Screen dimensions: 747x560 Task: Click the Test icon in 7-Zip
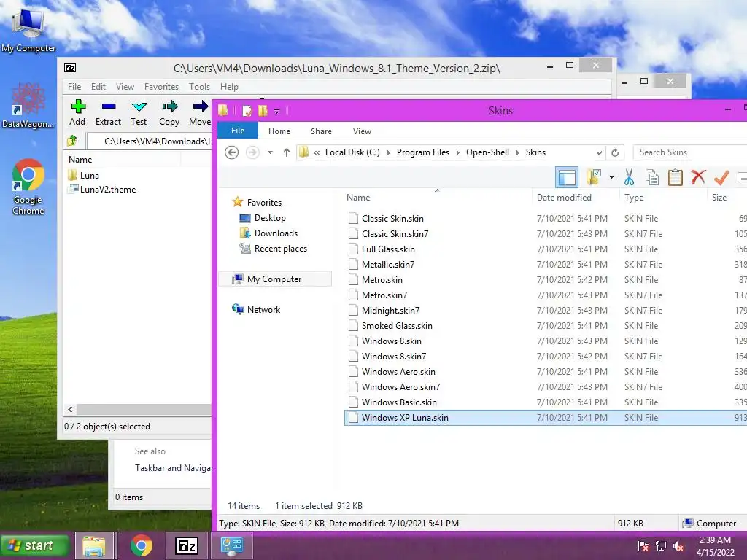coord(139,106)
